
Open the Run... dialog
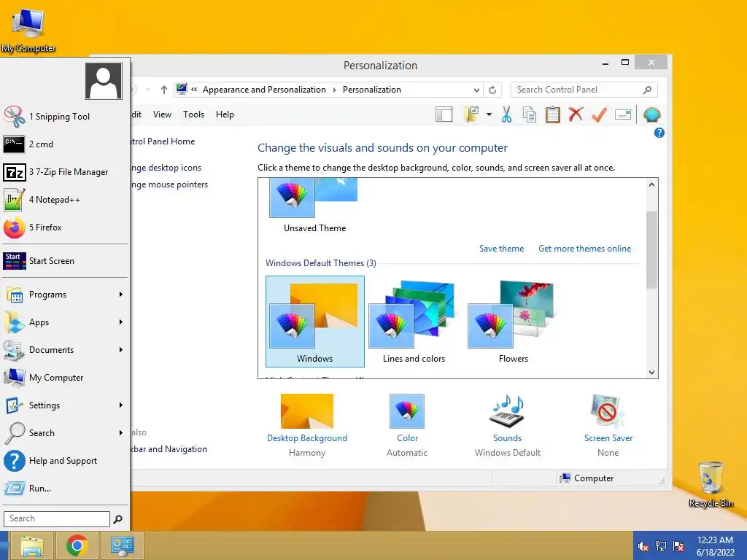tap(65, 488)
